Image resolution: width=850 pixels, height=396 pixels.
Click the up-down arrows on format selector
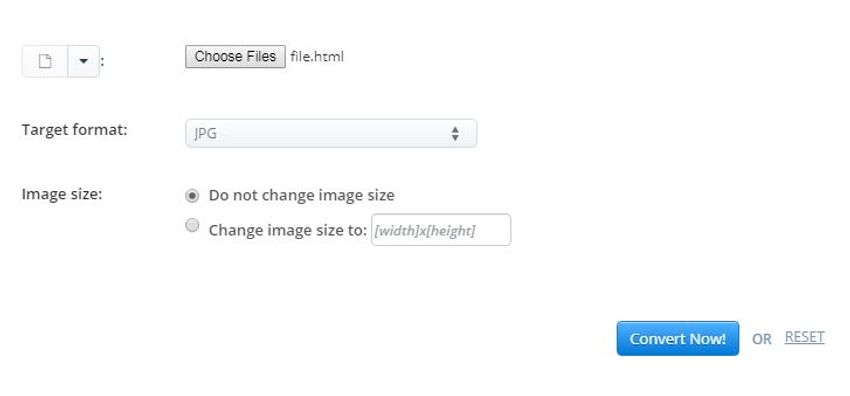pyautogui.click(x=455, y=134)
